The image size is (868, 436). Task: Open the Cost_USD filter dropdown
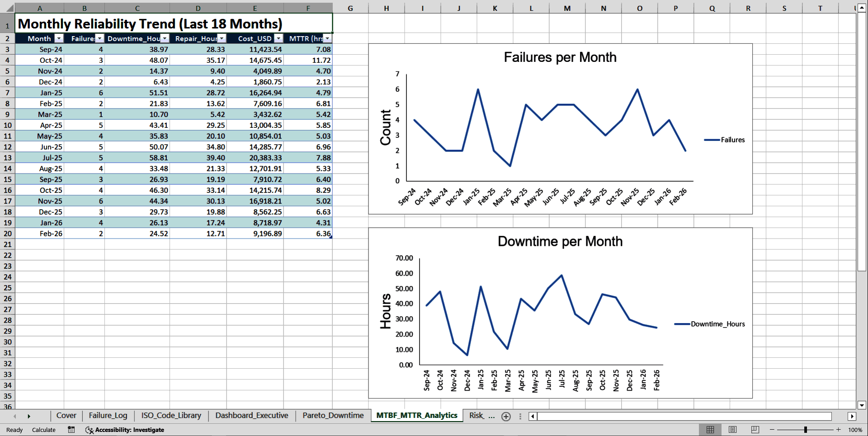(279, 38)
